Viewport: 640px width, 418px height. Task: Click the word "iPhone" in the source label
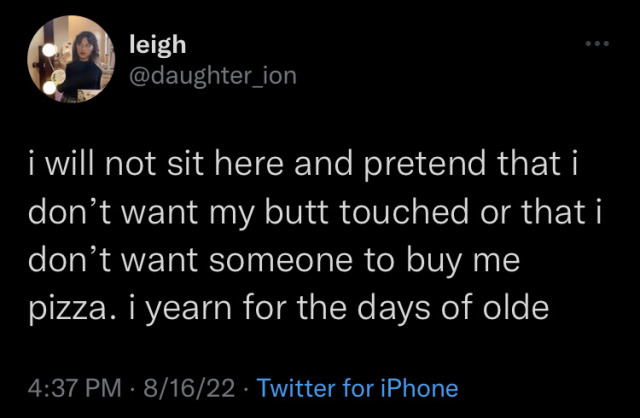coord(417,388)
